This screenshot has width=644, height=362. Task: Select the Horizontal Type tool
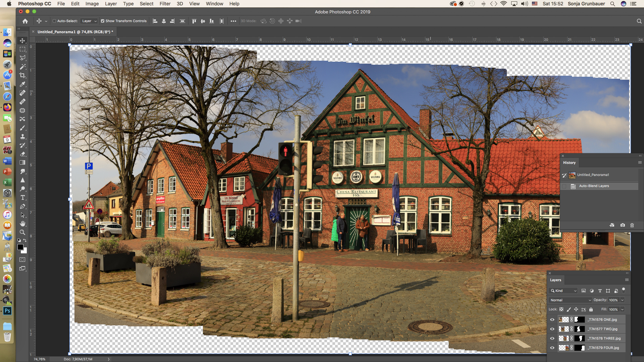[22, 197]
